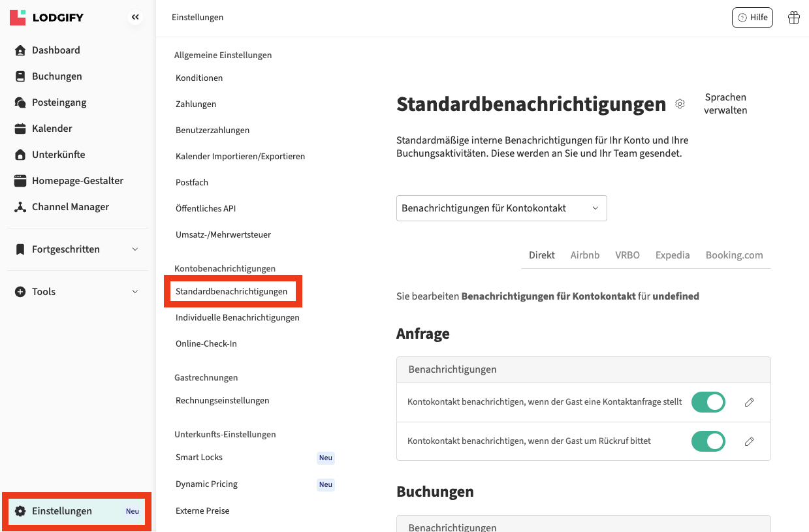Open Posteingang from the sidebar
Screen dimensions: 809x532
point(59,102)
